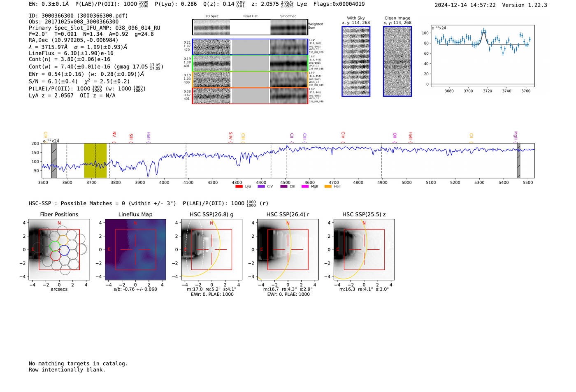Click the m:17.0 re:5.2" s:4.1" caption
The image size is (576, 392).
tap(211, 289)
